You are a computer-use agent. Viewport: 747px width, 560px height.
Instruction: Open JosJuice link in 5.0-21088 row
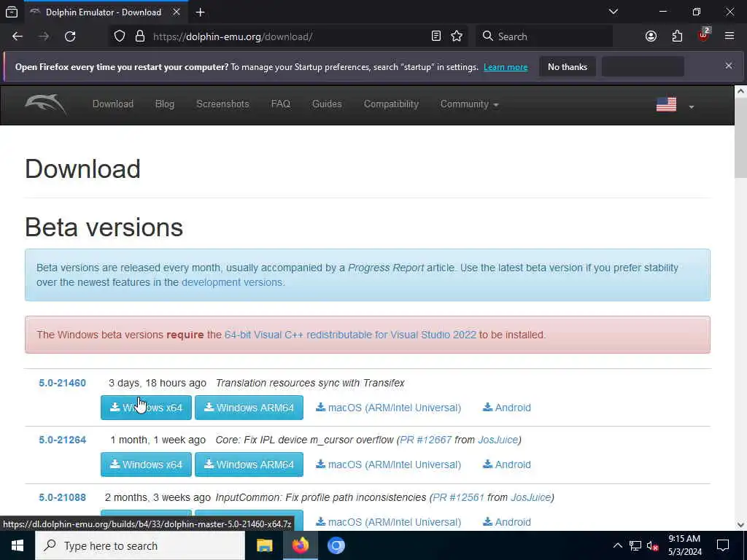pyautogui.click(x=530, y=497)
